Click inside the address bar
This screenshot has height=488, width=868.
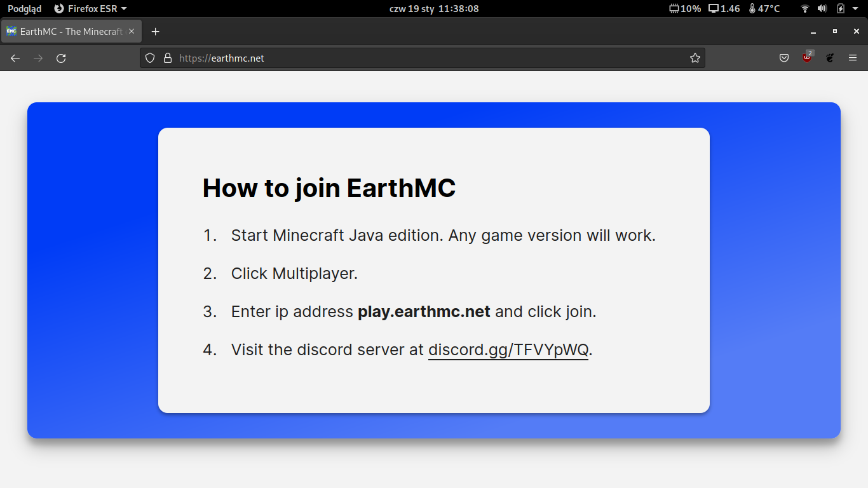click(x=381, y=58)
